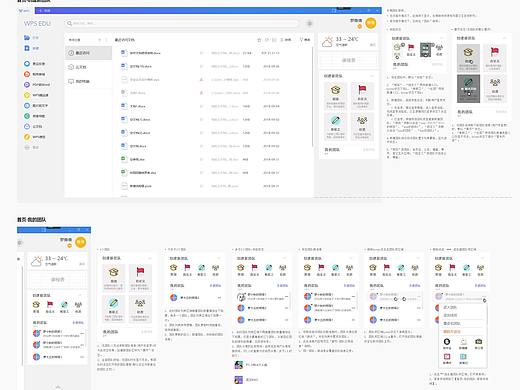The image size is (520, 390).
Task: Click the black ring icon in the popup menu
Action: (447, 341)
